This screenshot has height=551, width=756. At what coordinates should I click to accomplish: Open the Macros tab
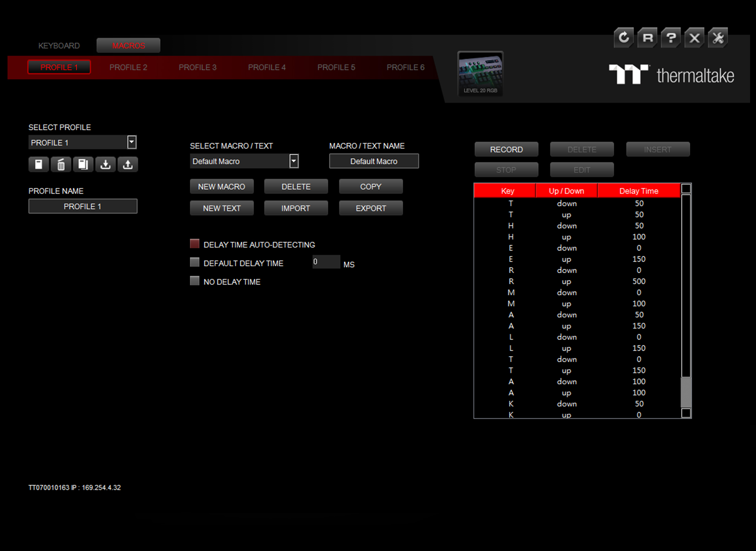tap(128, 46)
